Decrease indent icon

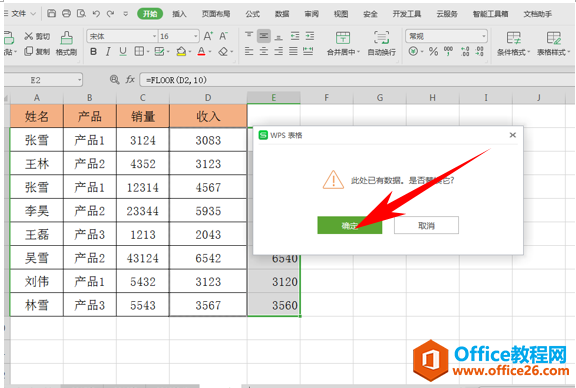(x=295, y=36)
